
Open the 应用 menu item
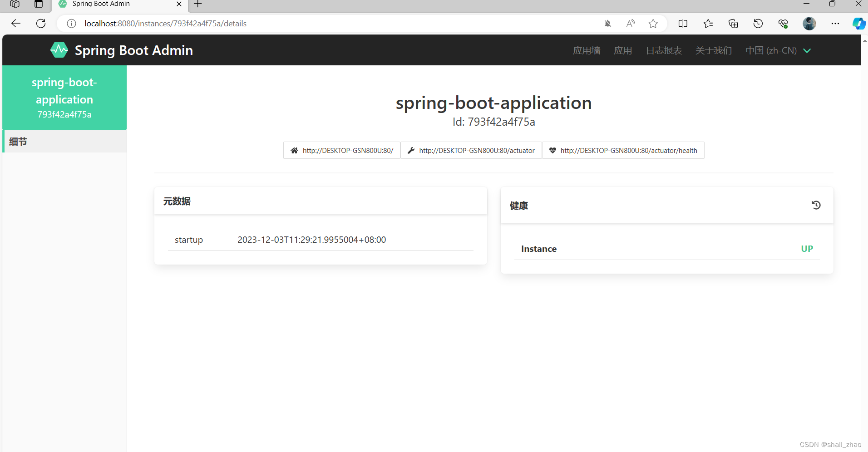click(x=623, y=50)
